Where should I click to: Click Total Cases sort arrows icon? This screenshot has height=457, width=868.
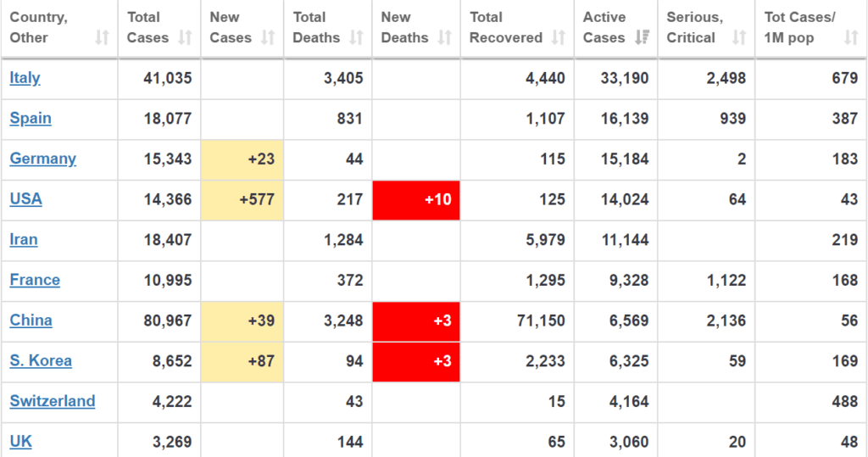click(x=185, y=37)
